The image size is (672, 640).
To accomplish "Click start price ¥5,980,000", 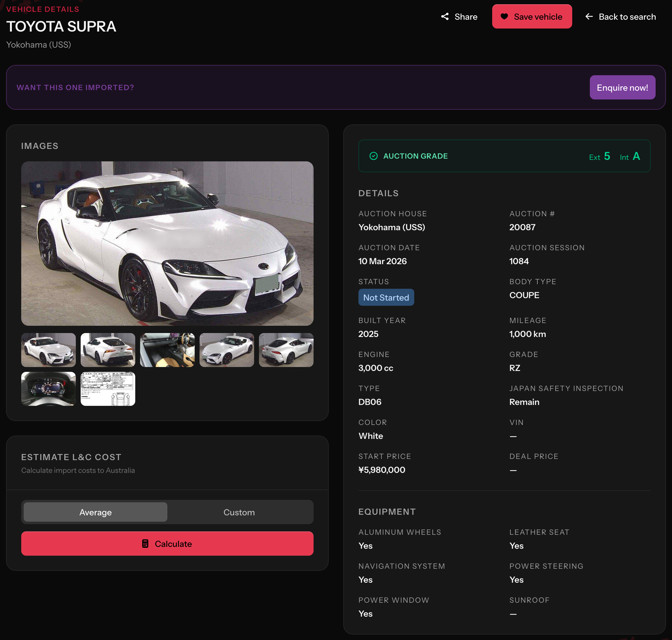I will (382, 470).
